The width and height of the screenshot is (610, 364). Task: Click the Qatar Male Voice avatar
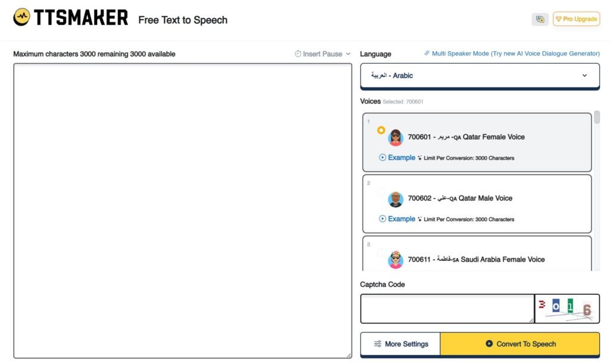tap(396, 199)
